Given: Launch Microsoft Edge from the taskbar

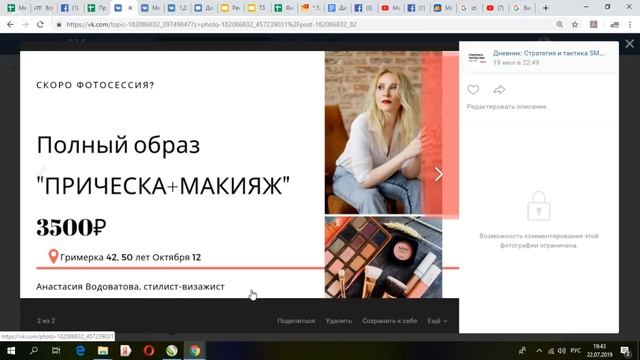Looking at the screenshot, I should (80, 350).
